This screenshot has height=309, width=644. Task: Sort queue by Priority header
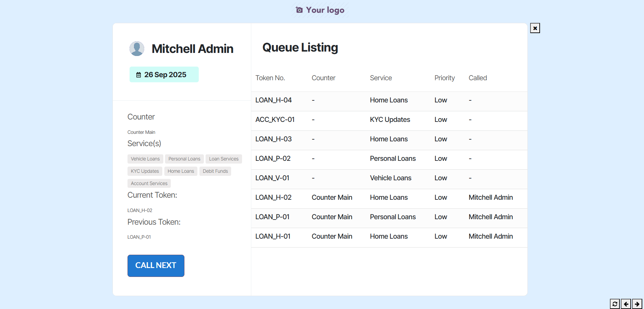pyautogui.click(x=444, y=78)
